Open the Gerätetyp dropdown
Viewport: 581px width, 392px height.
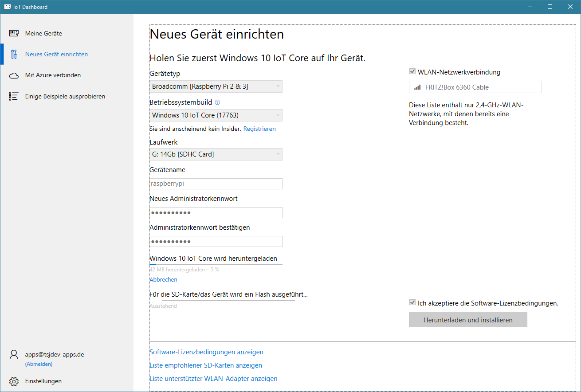point(216,86)
